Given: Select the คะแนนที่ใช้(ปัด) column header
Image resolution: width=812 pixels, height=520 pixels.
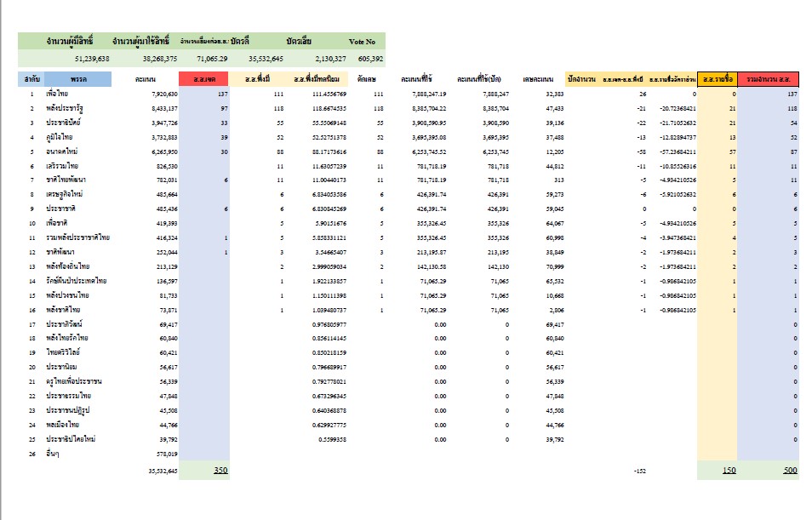Looking at the screenshot, I should tap(478, 79).
